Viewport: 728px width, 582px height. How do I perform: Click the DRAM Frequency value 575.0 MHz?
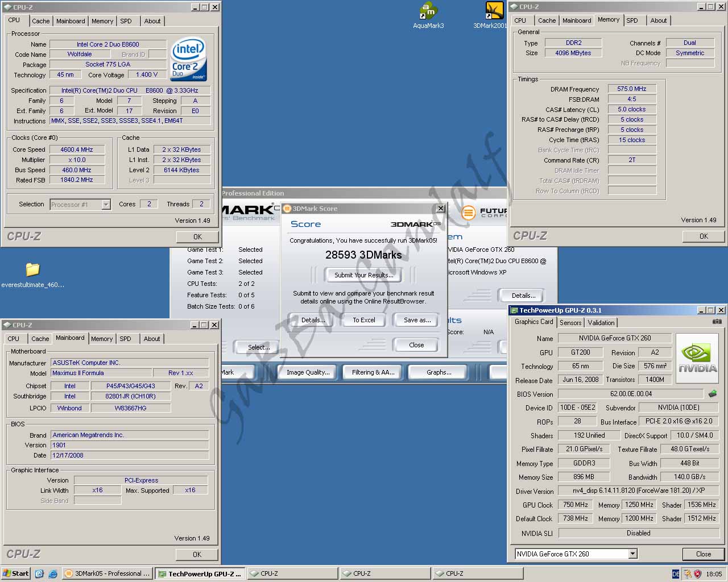(x=632, y=89)
